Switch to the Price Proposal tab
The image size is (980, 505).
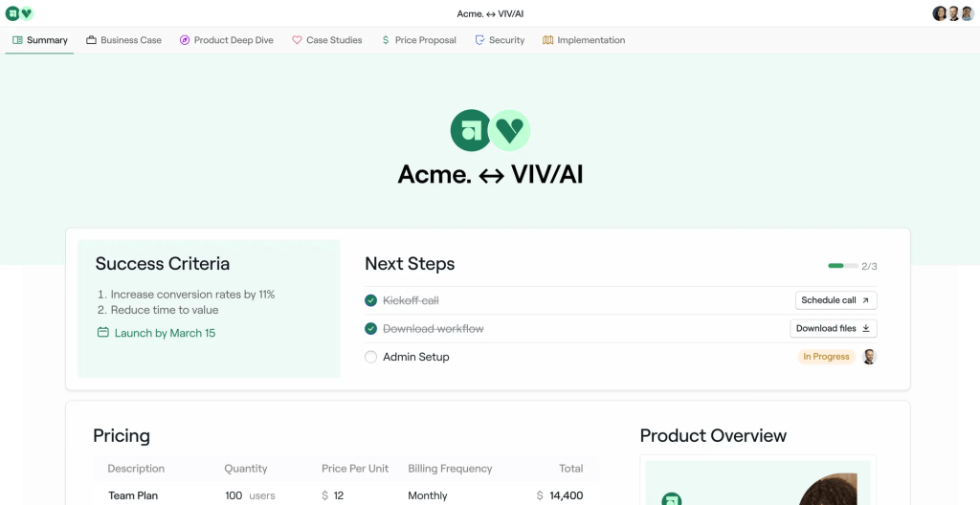(419, 40)
